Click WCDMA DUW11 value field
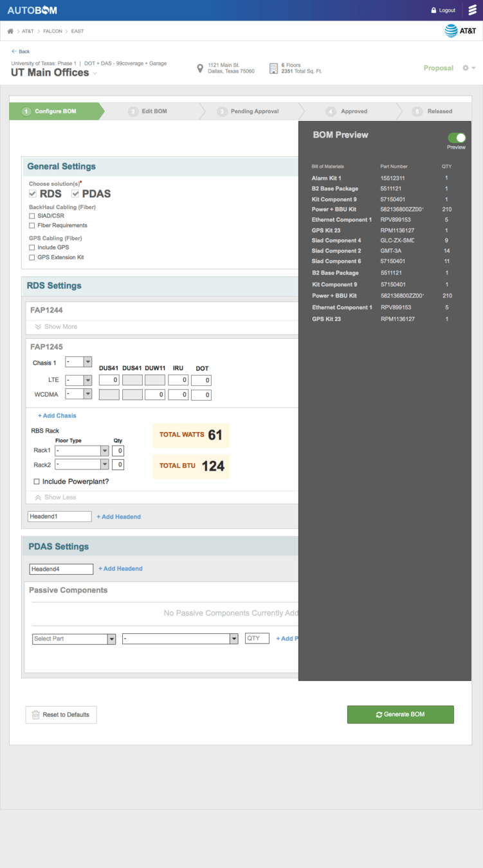The height and width of the screenshot is (868, 483). [x=155, y=395]
